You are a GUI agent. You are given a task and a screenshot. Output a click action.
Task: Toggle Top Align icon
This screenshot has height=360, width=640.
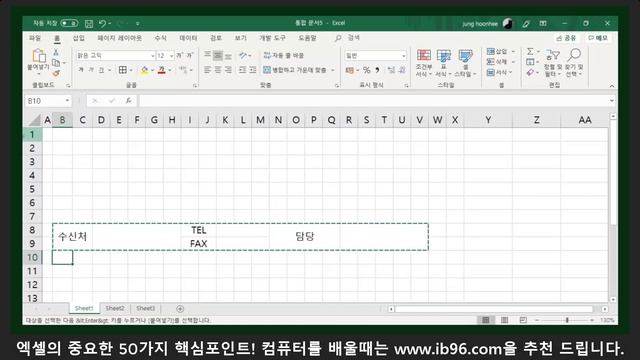point(207,55)
